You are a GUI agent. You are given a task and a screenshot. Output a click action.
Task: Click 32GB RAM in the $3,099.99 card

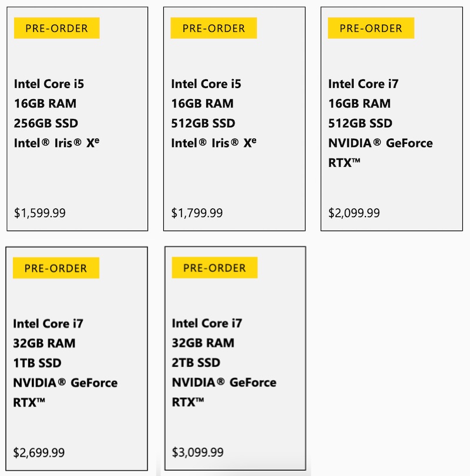[x=203, y=343]
